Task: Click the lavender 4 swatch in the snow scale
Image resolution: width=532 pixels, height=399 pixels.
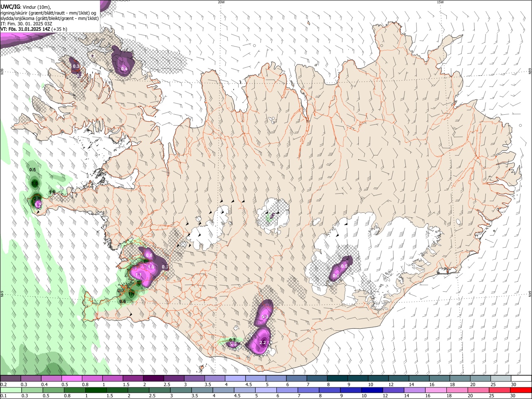Action: 235,378
